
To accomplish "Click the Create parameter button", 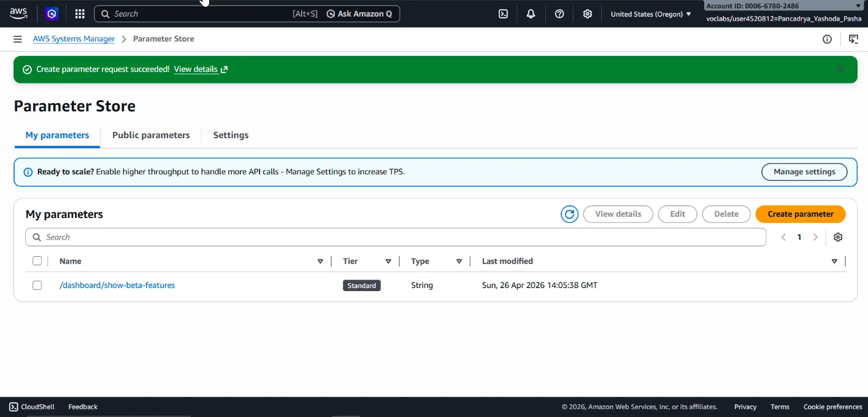I will [801, 214].
